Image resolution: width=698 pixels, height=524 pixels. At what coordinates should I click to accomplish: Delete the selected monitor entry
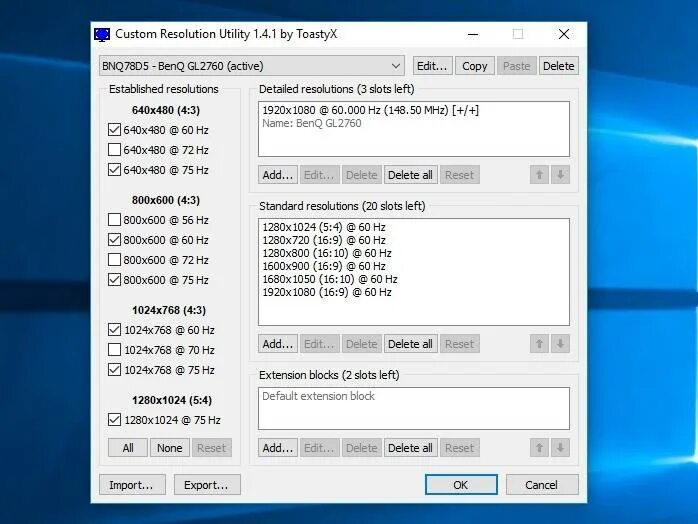pyautogui.click(x=559, y=66)
